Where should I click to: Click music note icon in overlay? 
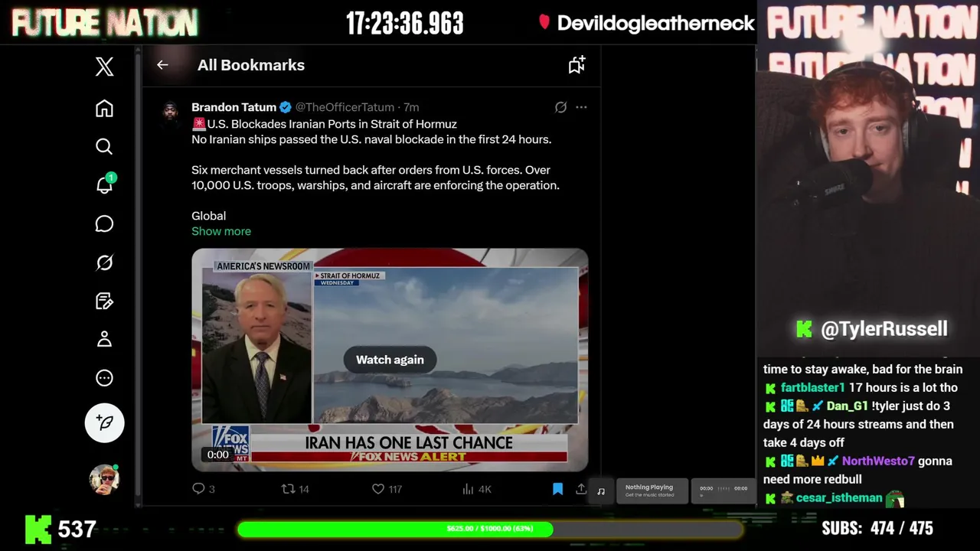601,491
